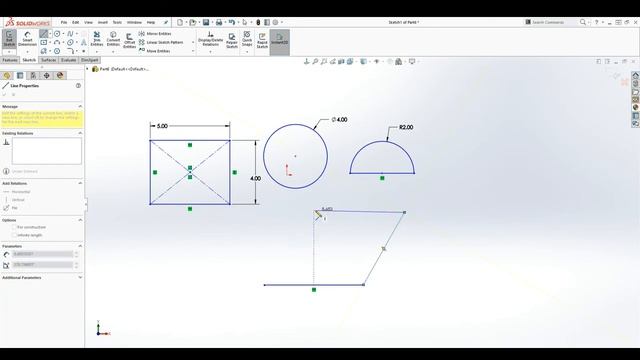Screen dimensions: 640x360
Task: Select the Line sketch tool
Action: tap(44, 33)
